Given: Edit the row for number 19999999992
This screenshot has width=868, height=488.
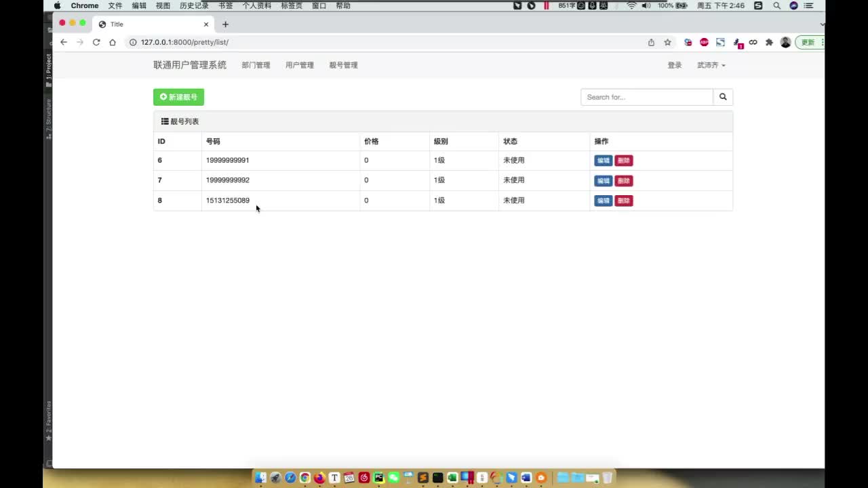Looking at the screenshot, I should coord(603,181).
